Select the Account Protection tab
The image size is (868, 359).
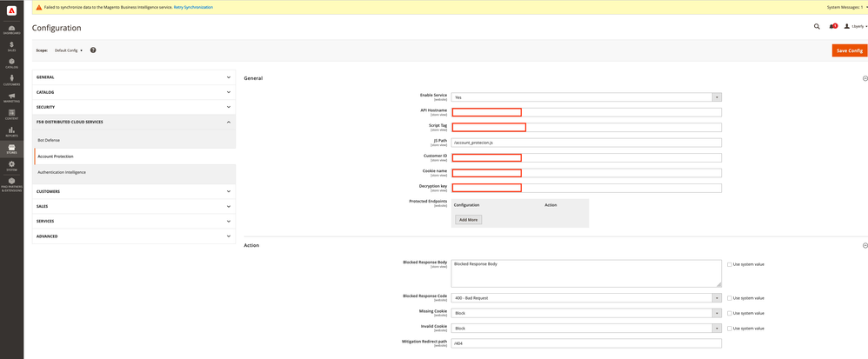click(x=134, y=156)
